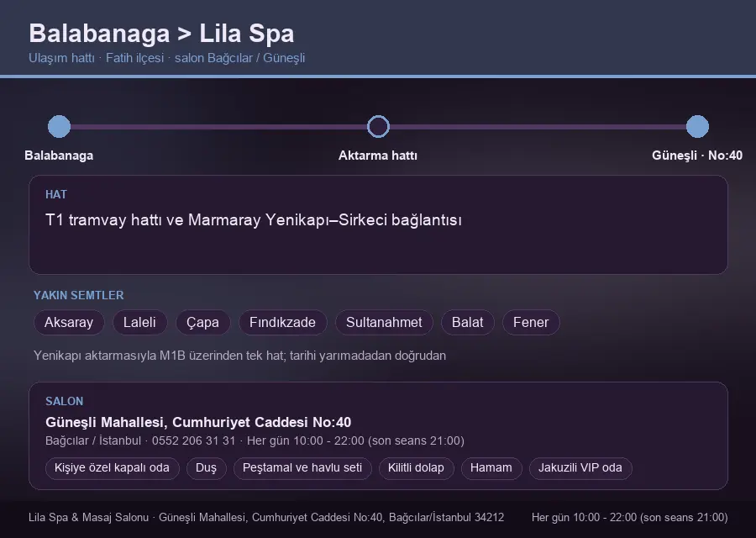The width and height of the screenshot is (756, 538).
Task: Click the salon contact line with 0552 206 31 31
Action: (255, 441)
